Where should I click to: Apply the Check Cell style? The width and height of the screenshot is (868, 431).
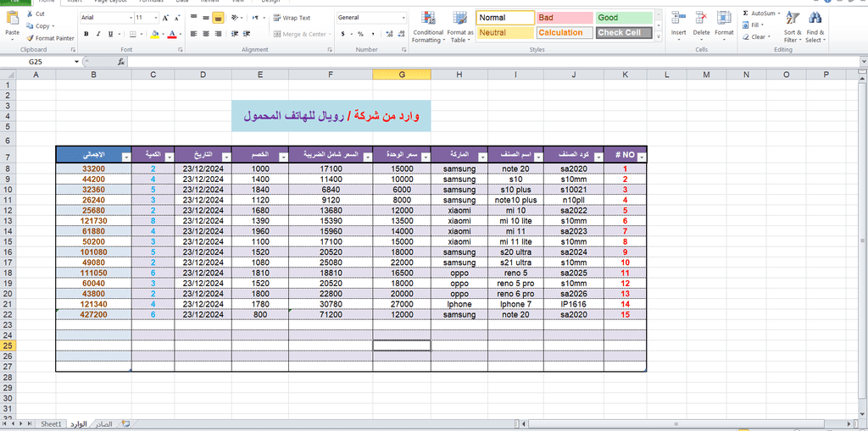tap(625, 33)
